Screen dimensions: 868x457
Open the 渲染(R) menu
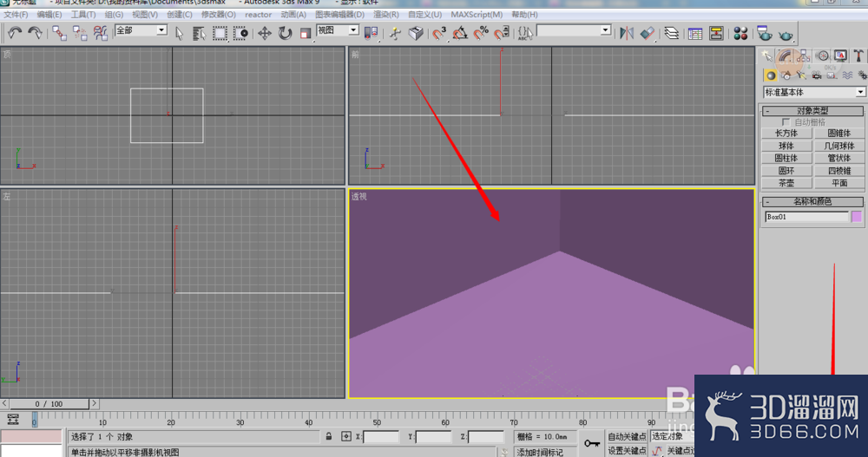386,15
